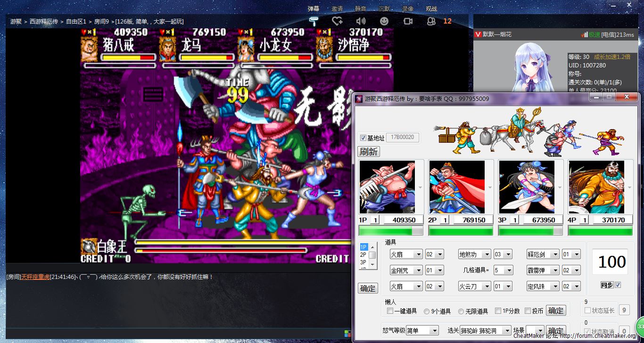Click the 自由区1 breadcrumb item
This screenshot has width=644, height=343.
pyautogui.click(x=75, y=22)
